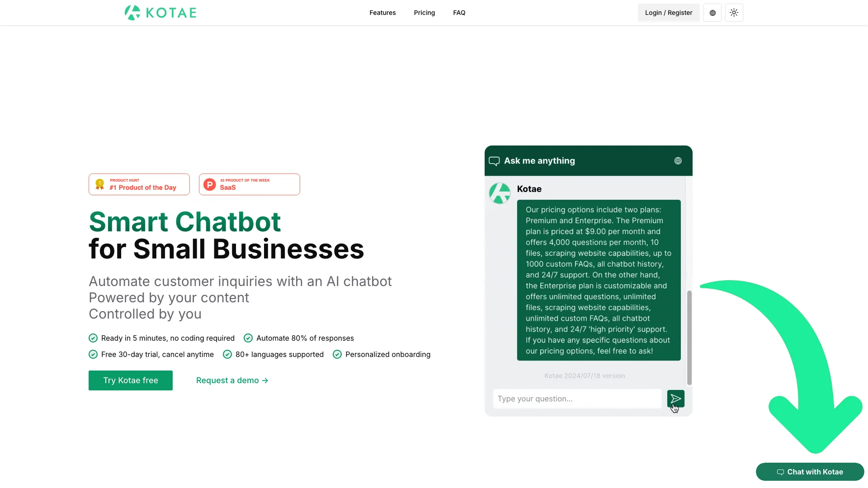Click the globe language selector top nav
This screenshot has height=488, width=868.
[712, 13]
